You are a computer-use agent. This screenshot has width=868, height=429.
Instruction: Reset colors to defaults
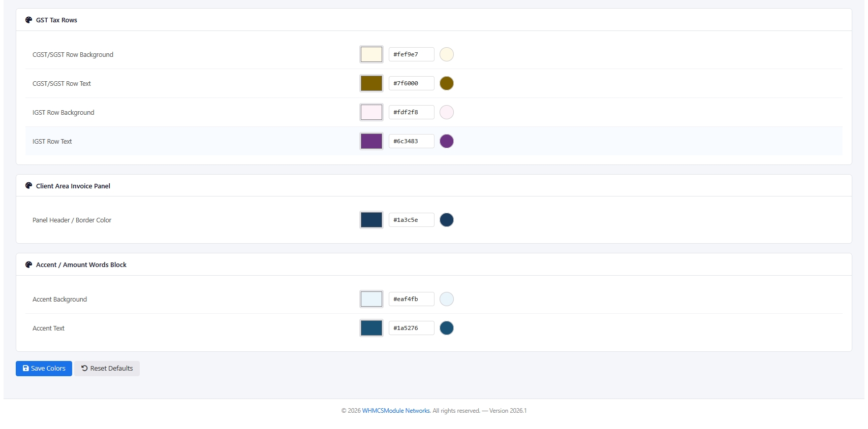pyautogui.click(x=107, y=369)
